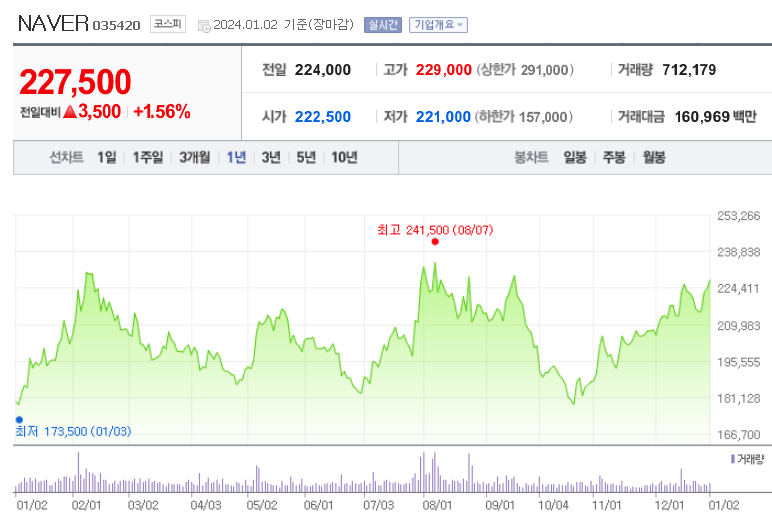Image resolution: width=772 pixels, height=531 pixels.
Task: Click the 12/01 date axis label
Action: (x=669, y=505)
